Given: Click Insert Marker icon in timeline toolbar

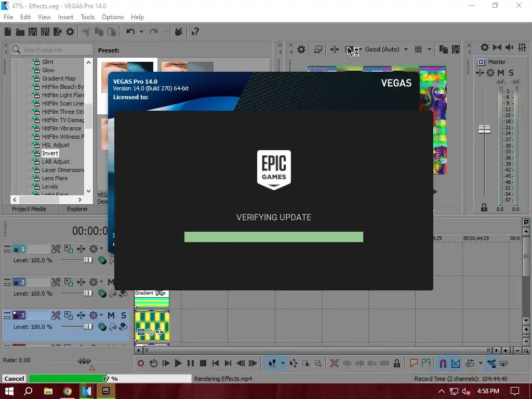Looking at the screenshot, I should pyautogui.click(x=414, y=363).
